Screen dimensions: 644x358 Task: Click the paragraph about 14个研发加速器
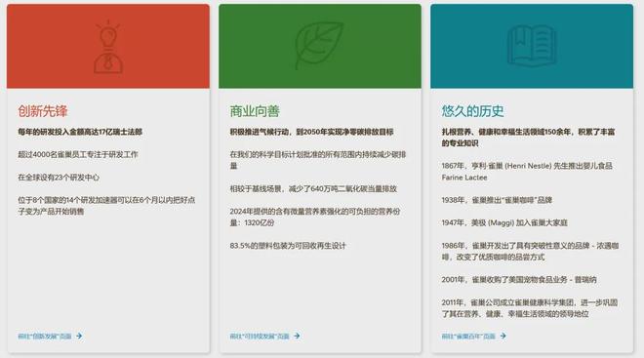106,206
